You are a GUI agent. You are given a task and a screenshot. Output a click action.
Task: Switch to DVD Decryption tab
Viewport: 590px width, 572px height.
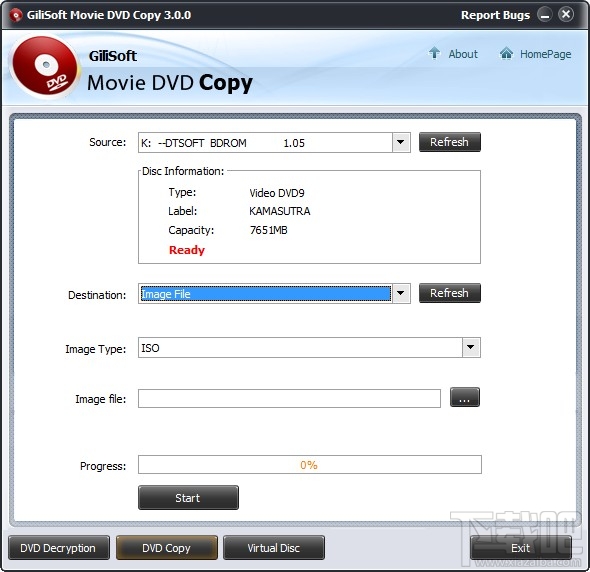(59, 548)
